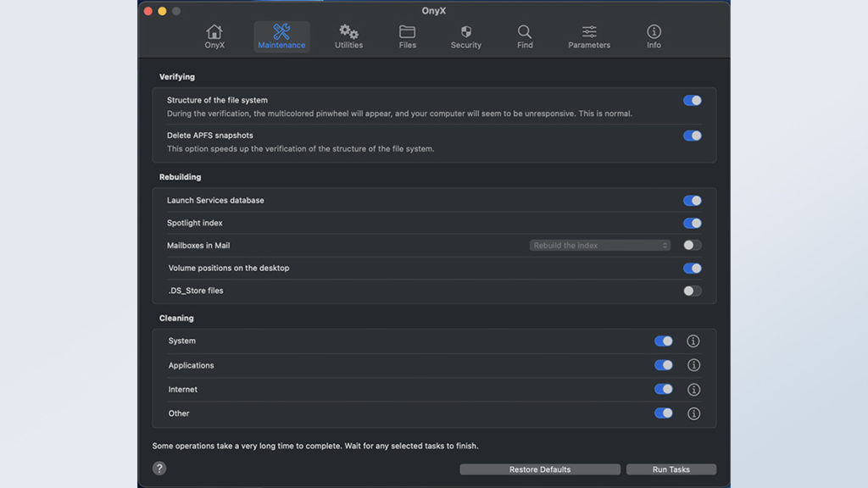Disable the Delete APFS snapshots toggle

pos(693,136)
